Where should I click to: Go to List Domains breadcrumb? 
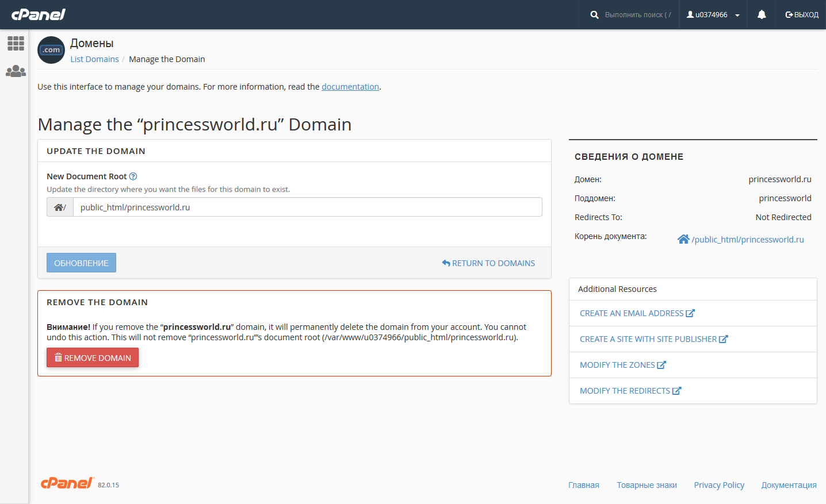[94, 59]
